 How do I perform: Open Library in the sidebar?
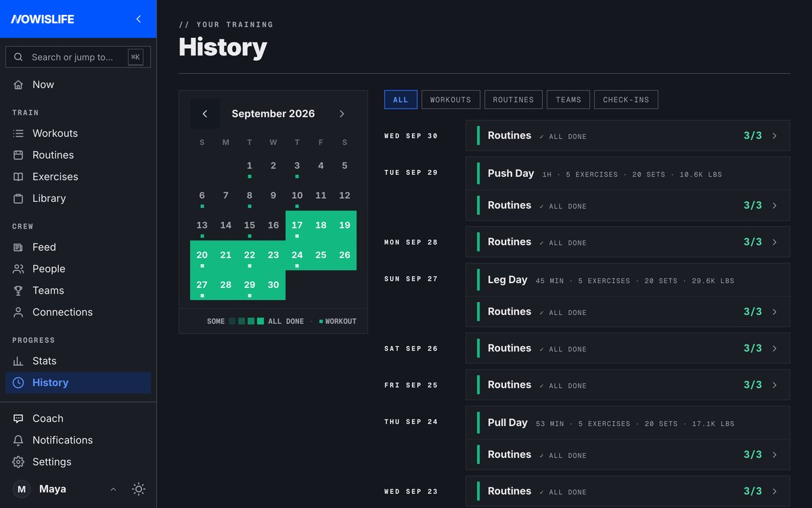pyautogui.click(x=78, y=198)
